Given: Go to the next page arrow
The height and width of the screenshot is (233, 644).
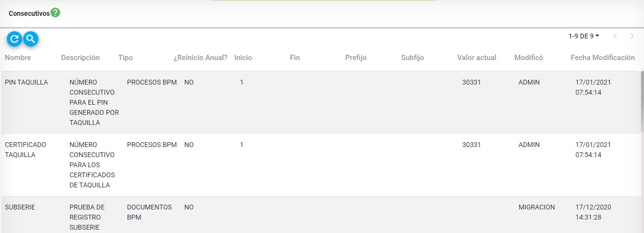Looking at the screenshot, I should click(631, 36).
